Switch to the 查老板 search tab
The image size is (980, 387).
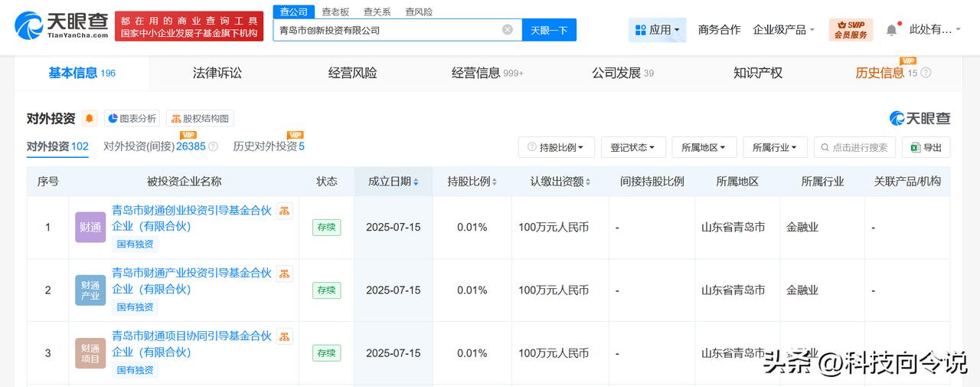tap(335, 11)
